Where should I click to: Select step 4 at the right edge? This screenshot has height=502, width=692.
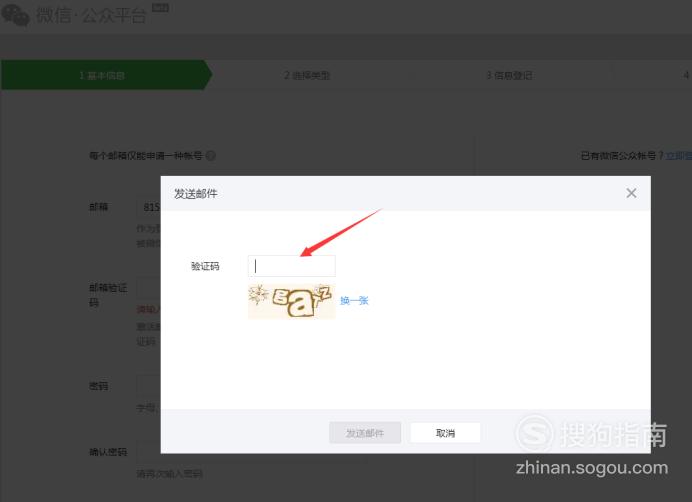coord(685,75)
